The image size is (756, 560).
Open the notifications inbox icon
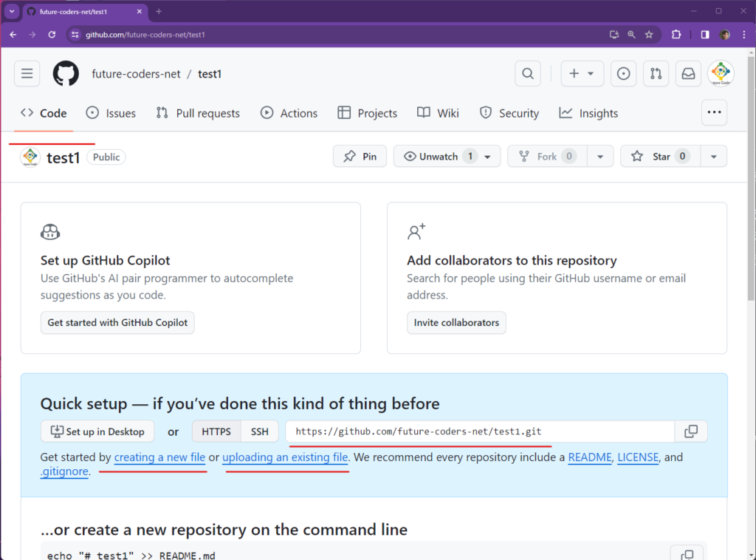coord(688,74)
